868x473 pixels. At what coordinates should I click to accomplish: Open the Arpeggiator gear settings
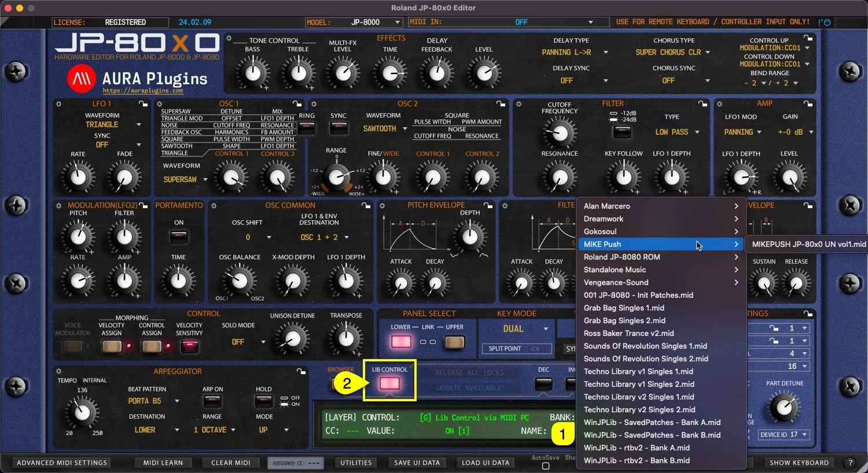pos(58,371)
